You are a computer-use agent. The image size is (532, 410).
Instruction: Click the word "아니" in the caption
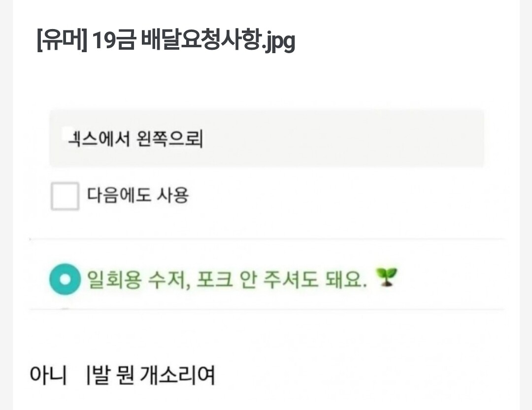click(x=48, y=376)
